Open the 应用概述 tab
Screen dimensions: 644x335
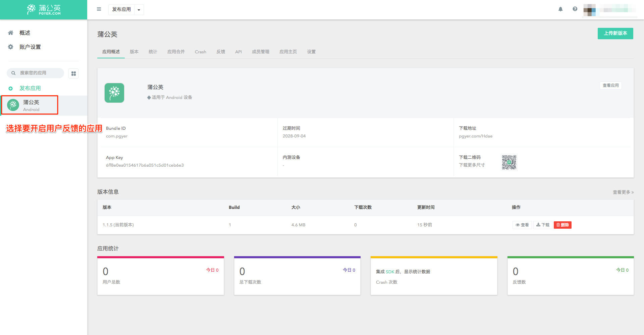point(111,52)
